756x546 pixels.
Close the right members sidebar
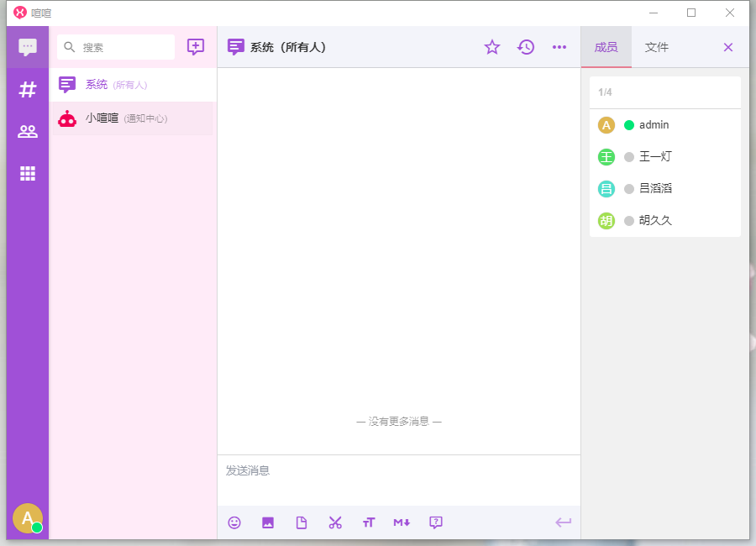click(728, 47)
